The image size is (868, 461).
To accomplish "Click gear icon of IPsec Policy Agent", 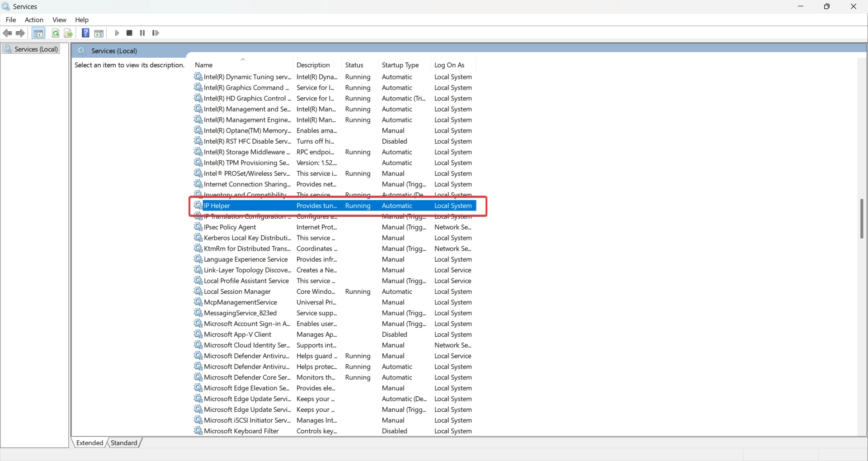I will 198,227.
